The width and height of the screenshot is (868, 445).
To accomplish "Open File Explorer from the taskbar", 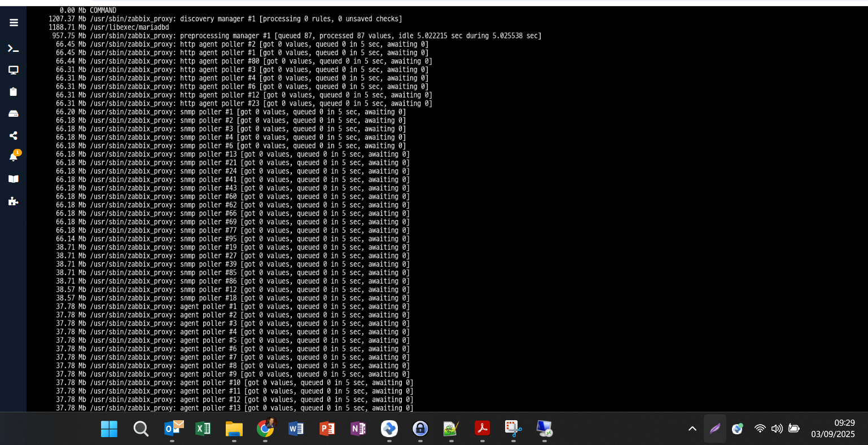I will click(x=234, y=429).
